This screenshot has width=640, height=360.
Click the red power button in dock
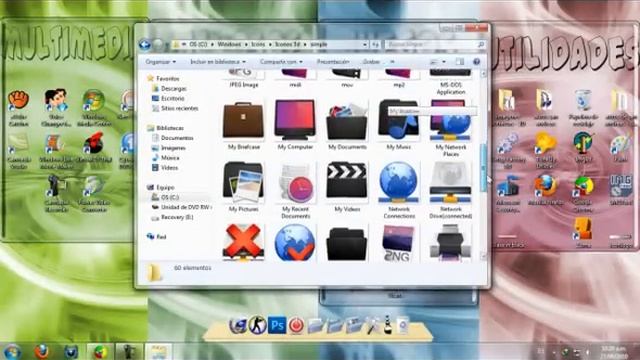[x=296, y=326]
